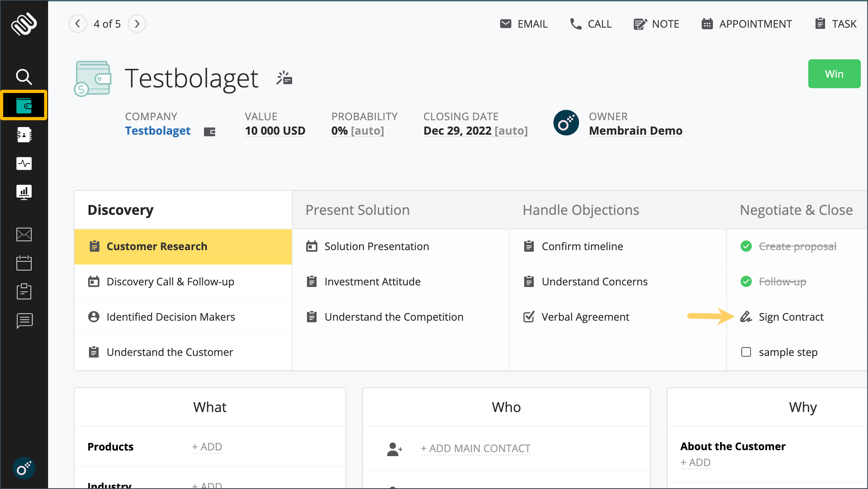Click the Testbolaget sales project logo

point(93,79)
